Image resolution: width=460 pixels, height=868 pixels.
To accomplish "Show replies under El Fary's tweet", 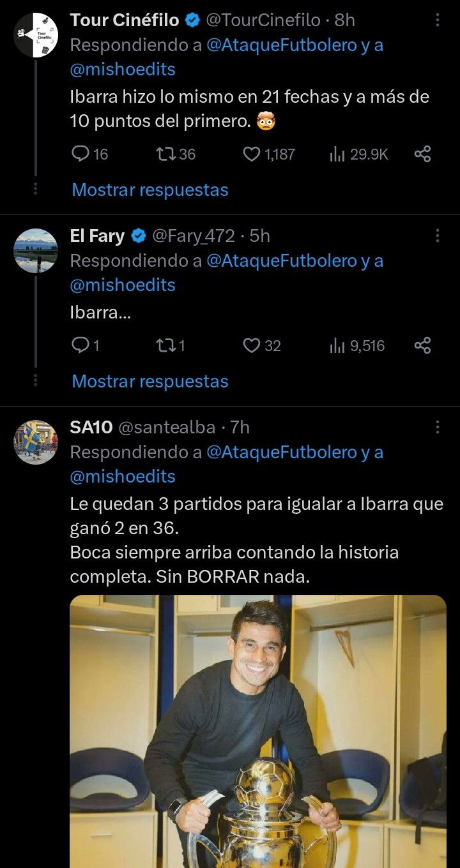I will (150, 381).
